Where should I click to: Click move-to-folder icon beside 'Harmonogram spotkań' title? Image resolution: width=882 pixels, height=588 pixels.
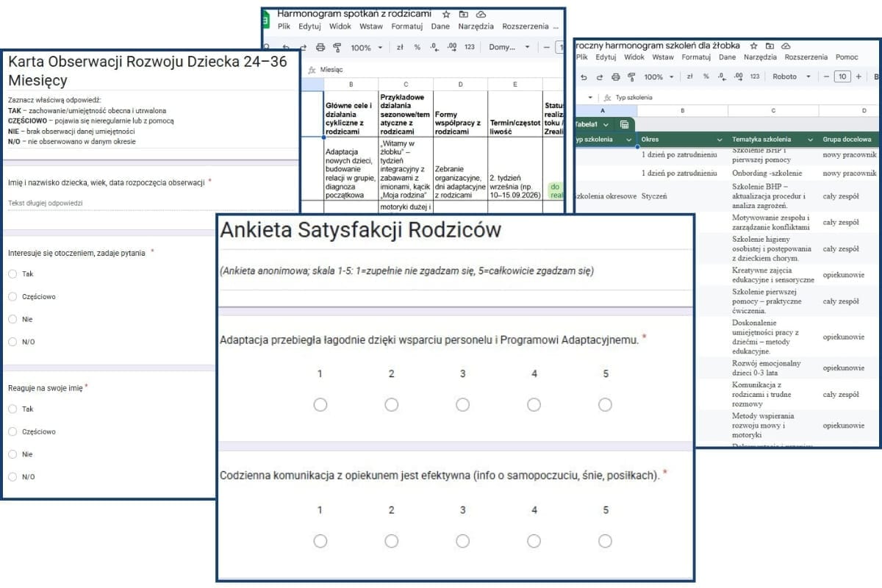pos(464,14)
